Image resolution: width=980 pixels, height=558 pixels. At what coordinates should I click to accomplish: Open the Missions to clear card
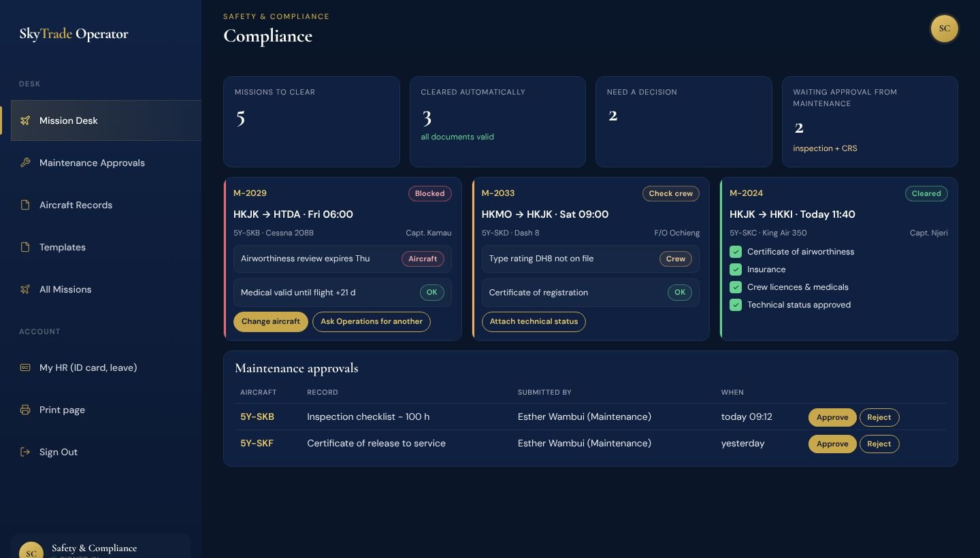coord(312,122)
